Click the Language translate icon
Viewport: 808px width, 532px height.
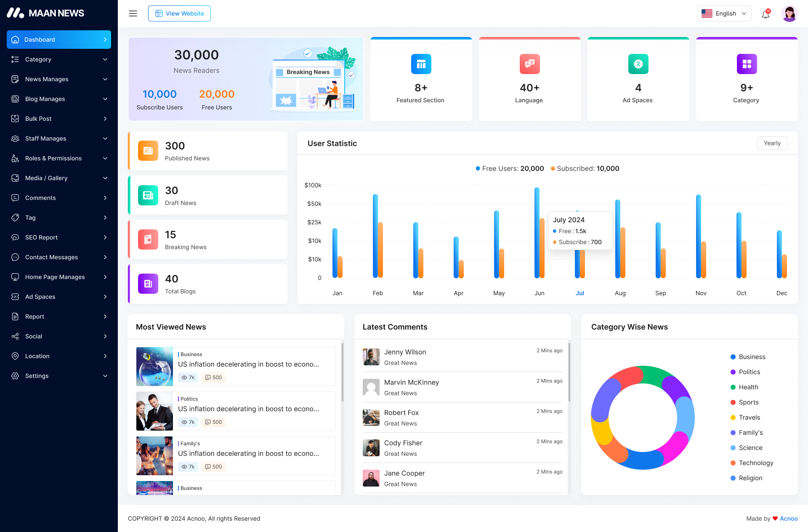pos(529,64)
